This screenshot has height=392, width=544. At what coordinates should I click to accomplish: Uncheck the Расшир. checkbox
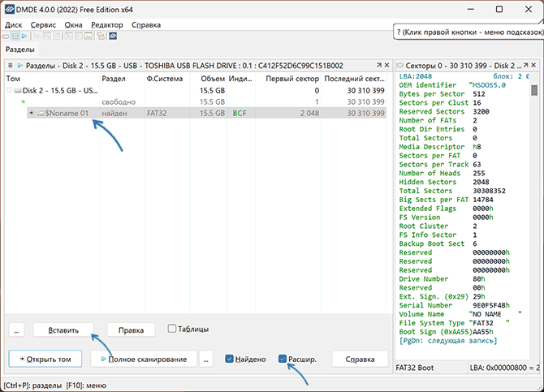[x=283, y=359]
